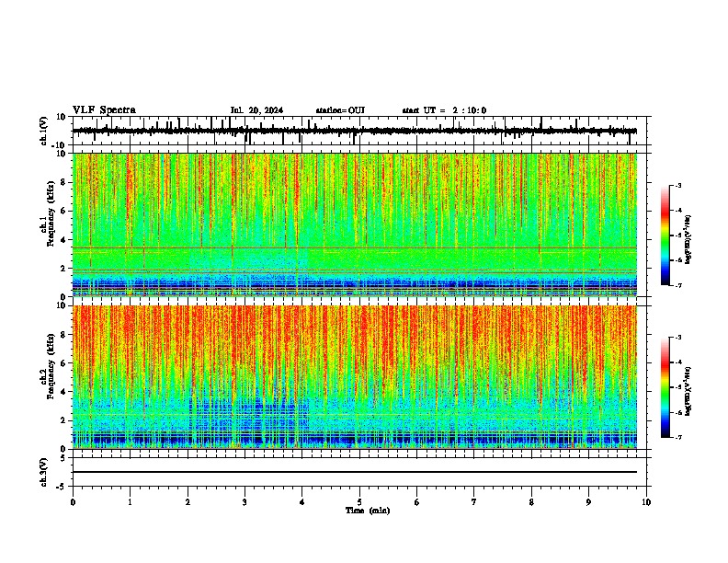Click the "5" minute time axis label
This screenshot has height=563, width=728.
tap(359, 502)
